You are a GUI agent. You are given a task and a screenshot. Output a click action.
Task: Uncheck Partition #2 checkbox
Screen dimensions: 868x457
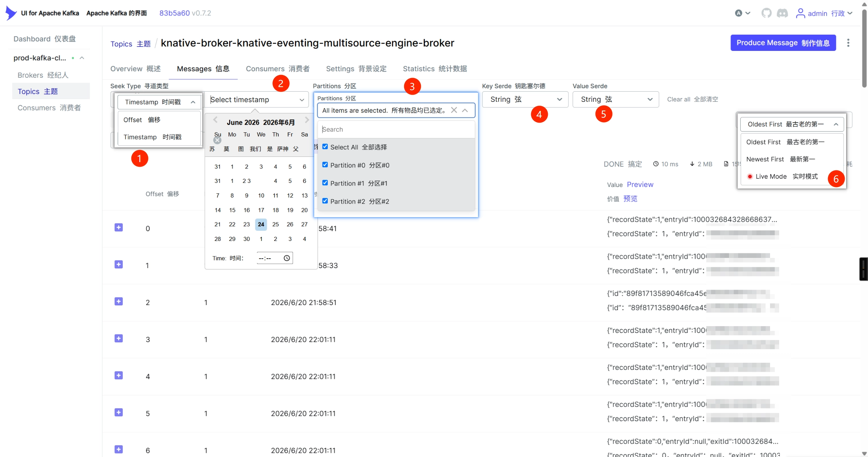click(x=325, y=201)
